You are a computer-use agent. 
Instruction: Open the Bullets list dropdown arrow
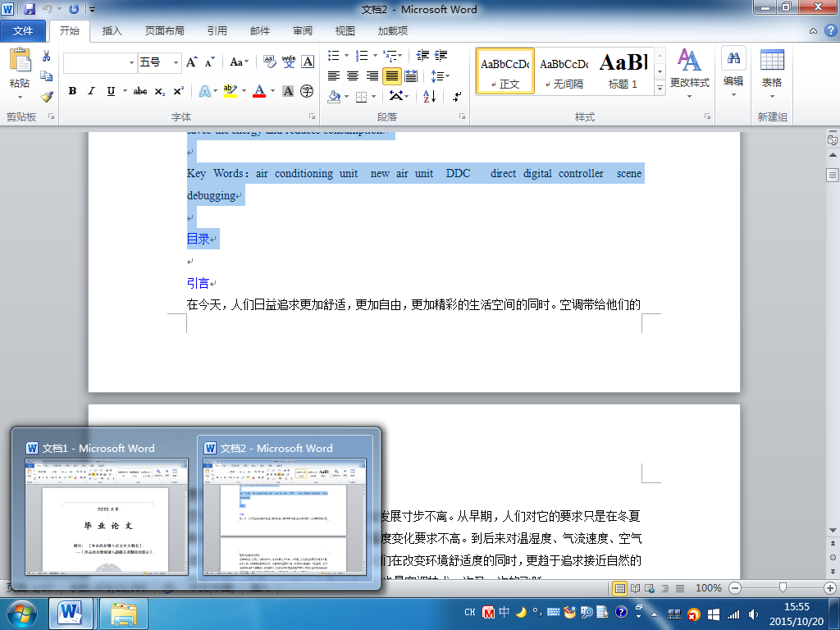[x=346, y=55]
